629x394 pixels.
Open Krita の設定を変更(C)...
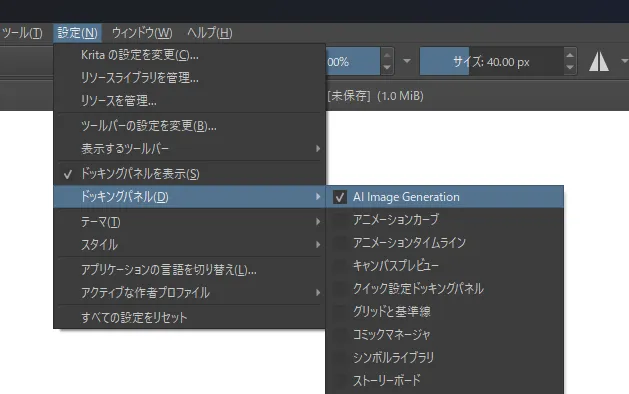(189, 55)
